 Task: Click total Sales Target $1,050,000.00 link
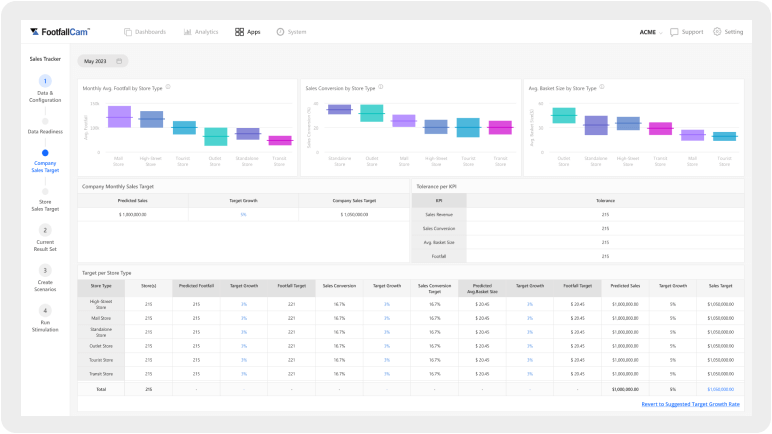pyautogui.click(x=720, y=389)
